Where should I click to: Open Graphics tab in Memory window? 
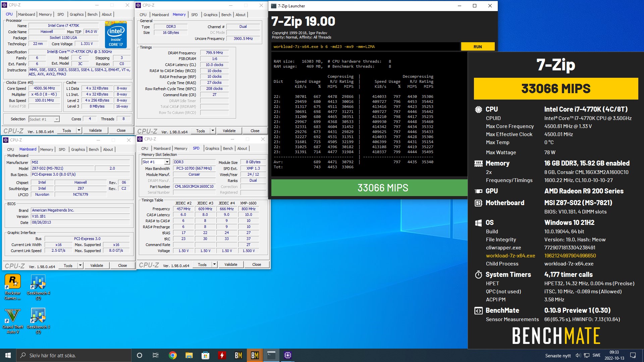(x=210, y=15)
